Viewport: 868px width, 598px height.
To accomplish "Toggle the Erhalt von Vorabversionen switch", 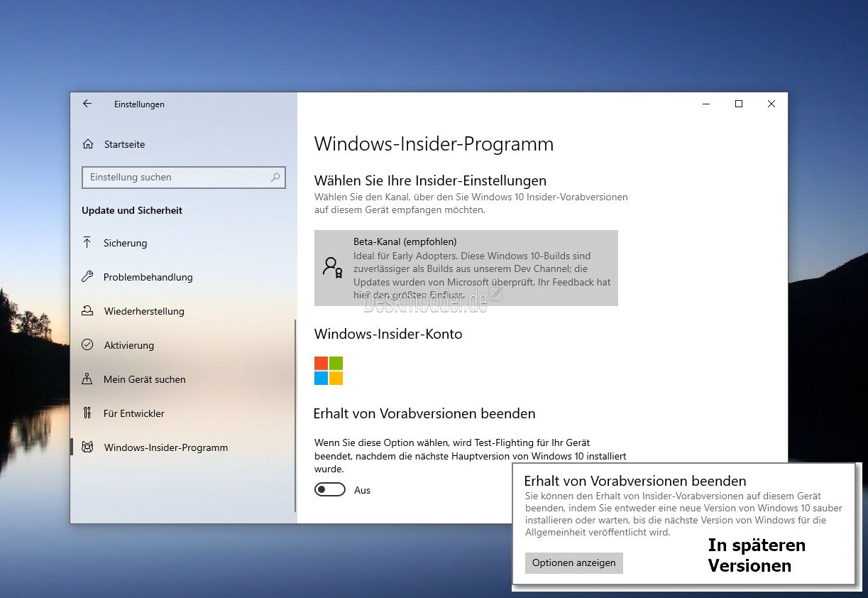I will [330, 490].
